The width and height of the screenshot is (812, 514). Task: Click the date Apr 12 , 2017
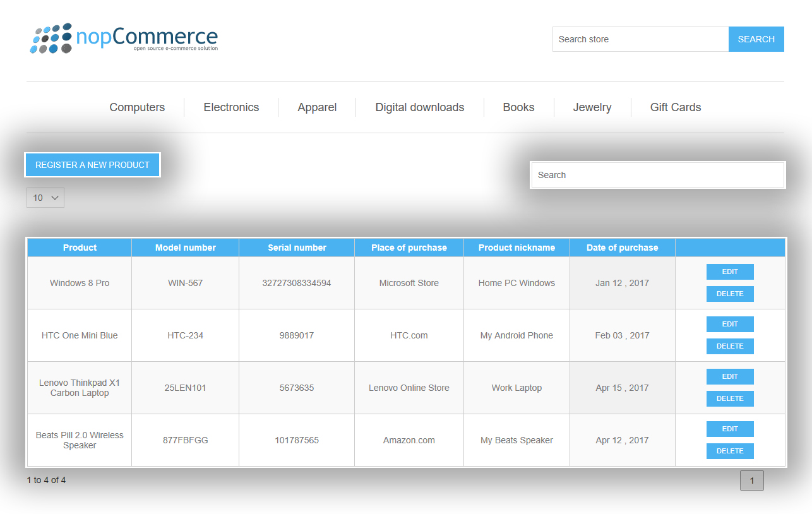coord(623,440)
